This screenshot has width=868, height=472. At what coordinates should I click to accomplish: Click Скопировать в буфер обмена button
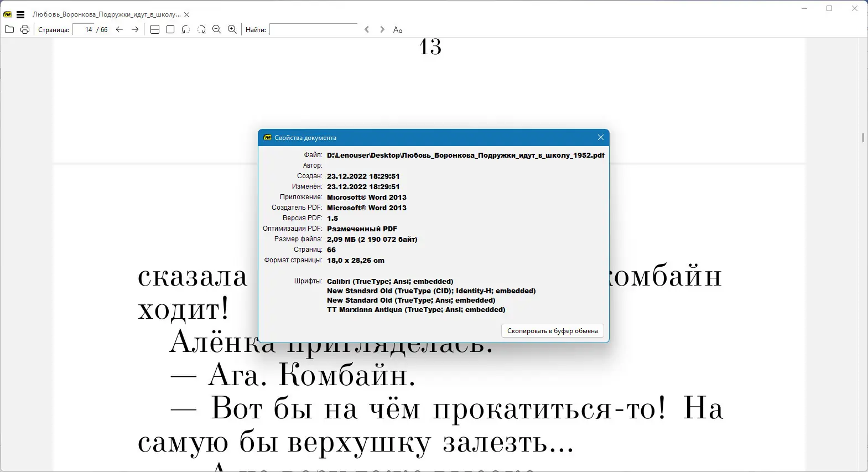click(553, 331)
